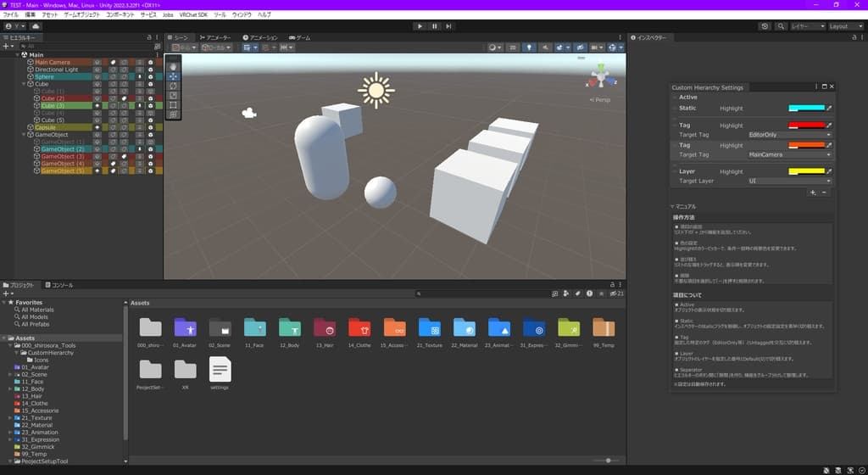
Task: Select the Move tool in scene toolbar
Action: point(173,76)
